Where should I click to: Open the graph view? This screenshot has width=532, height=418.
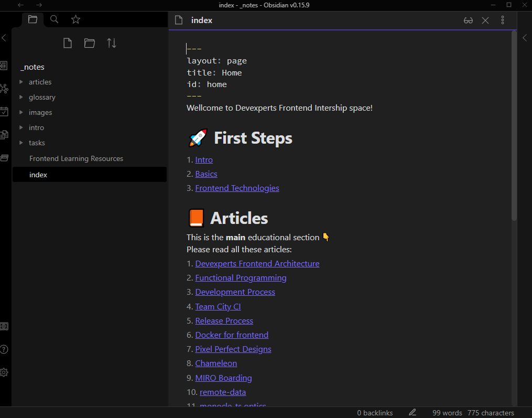(4, 89)
